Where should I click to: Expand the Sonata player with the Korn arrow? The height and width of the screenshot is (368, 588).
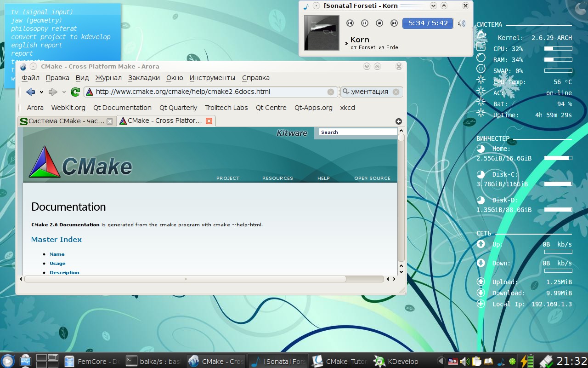click(x=346, y=44)
